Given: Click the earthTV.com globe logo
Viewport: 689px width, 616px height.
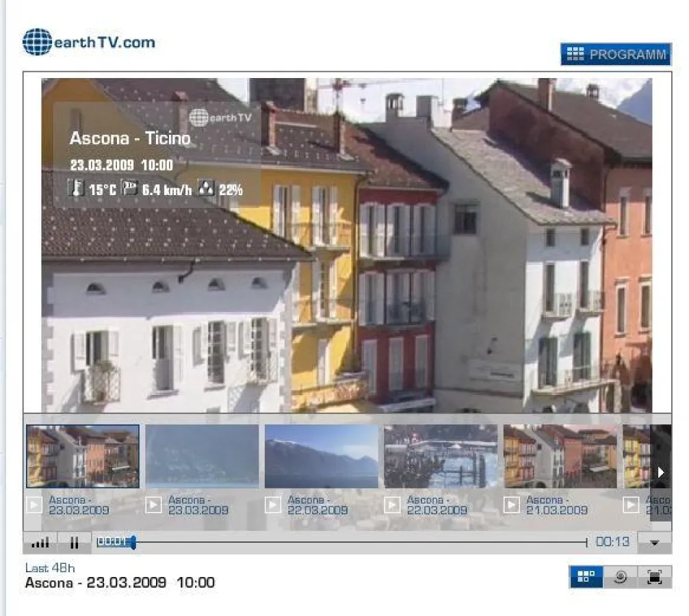Looking at the screenshot, I should [38, 41].
